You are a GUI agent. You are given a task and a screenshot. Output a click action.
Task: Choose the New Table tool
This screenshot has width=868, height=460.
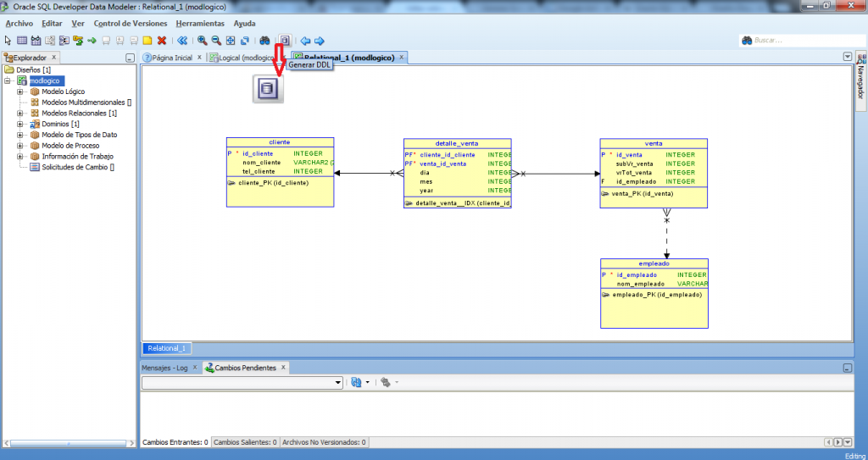[21, 41]
